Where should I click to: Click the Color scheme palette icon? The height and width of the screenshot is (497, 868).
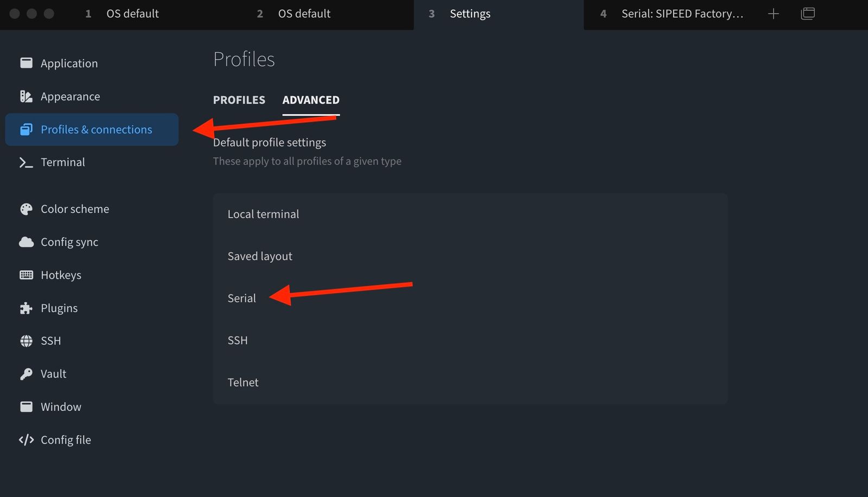(x=26, y=209)
